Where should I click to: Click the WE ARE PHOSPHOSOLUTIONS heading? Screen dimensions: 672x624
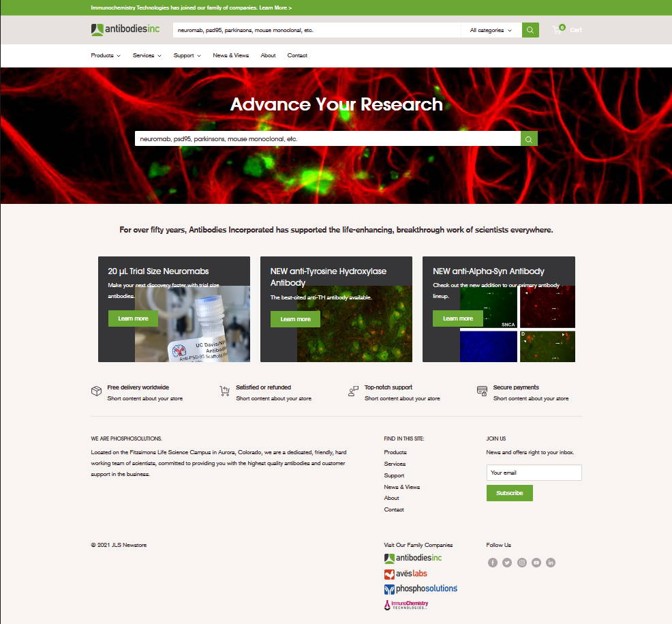click(x=127, y=439)
